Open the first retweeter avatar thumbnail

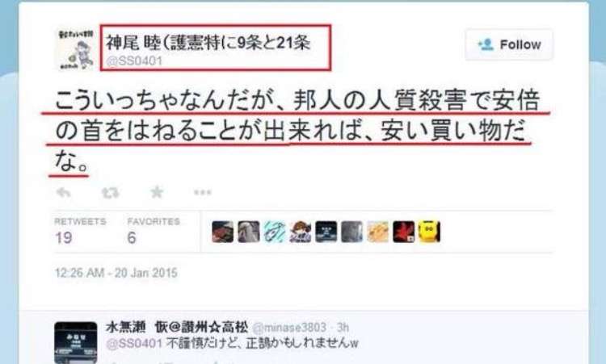pyautogui.click(x=223, y=232)
